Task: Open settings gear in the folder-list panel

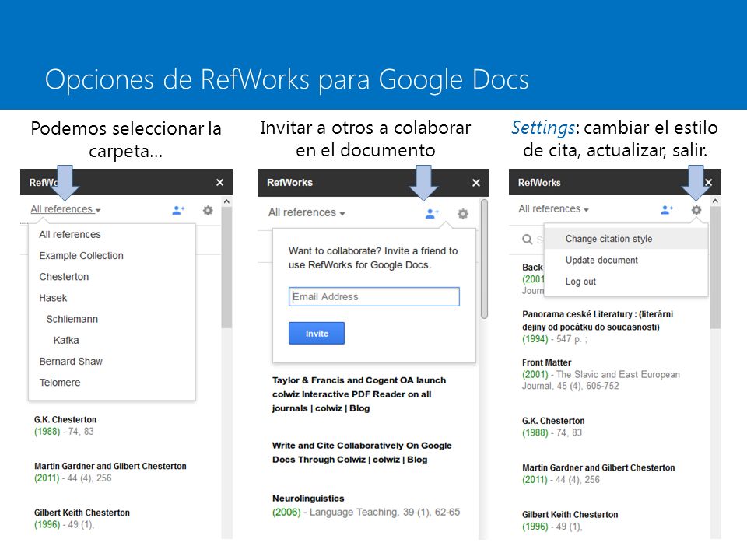Action: 208,210
